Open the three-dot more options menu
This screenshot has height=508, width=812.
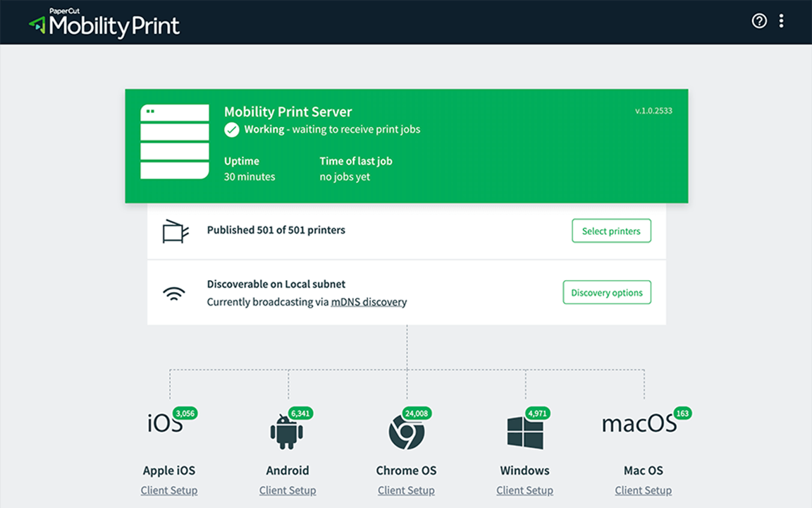pos(782,20)
